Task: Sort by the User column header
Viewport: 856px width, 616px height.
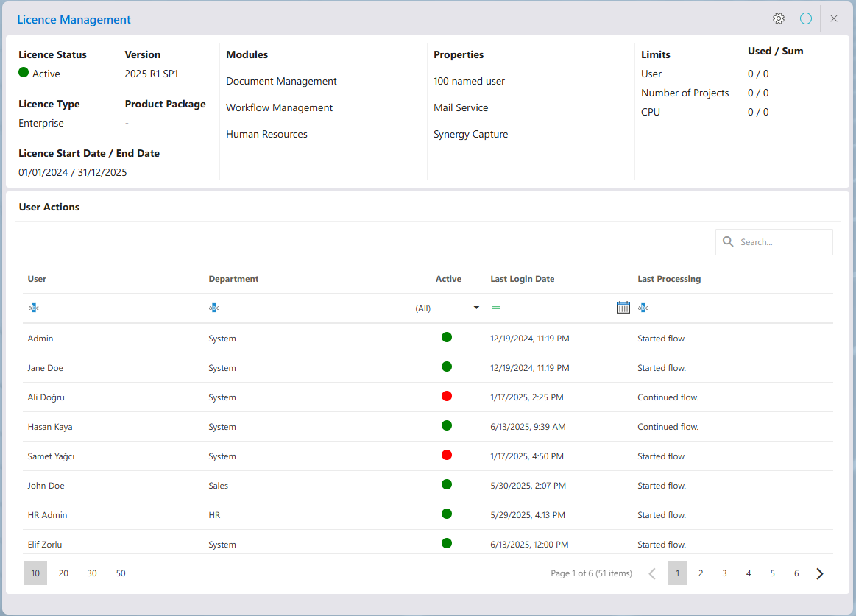Action: tap(37, 279)
